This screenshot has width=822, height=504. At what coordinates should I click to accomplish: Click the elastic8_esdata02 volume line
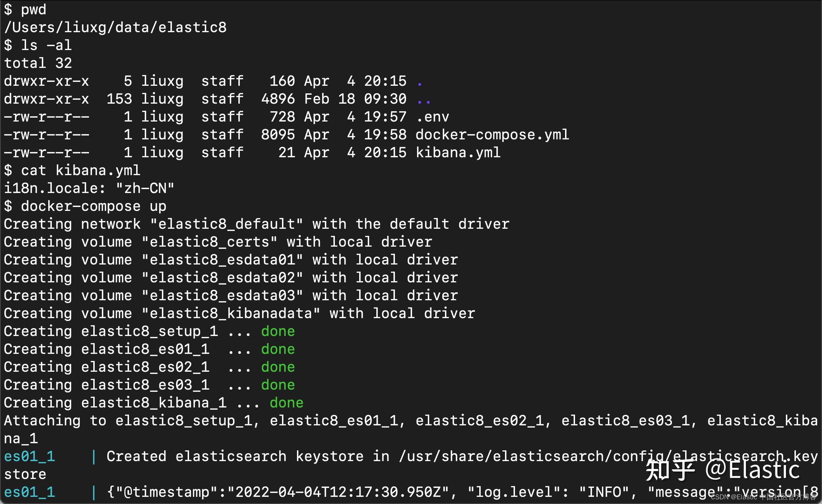pos(231,277)
